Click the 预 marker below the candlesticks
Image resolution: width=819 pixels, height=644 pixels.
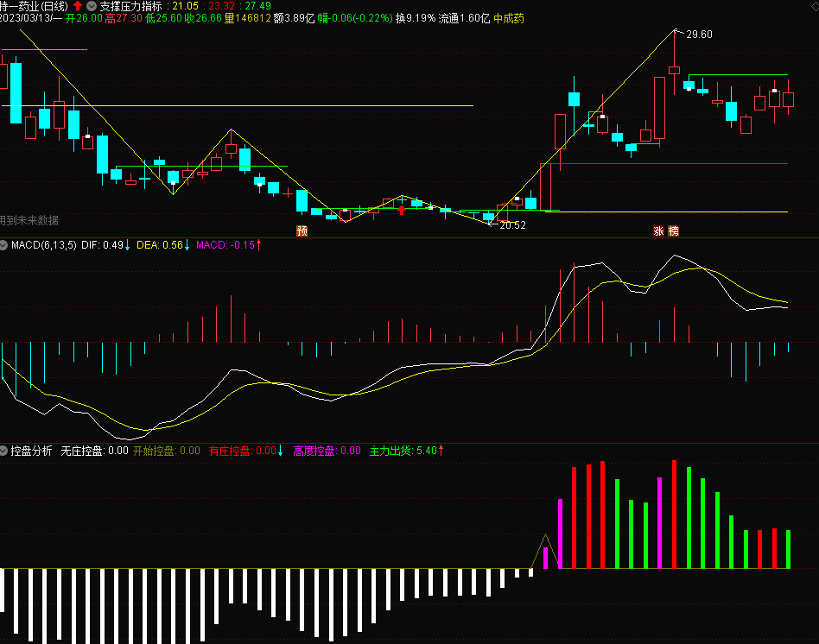(302, 230)
